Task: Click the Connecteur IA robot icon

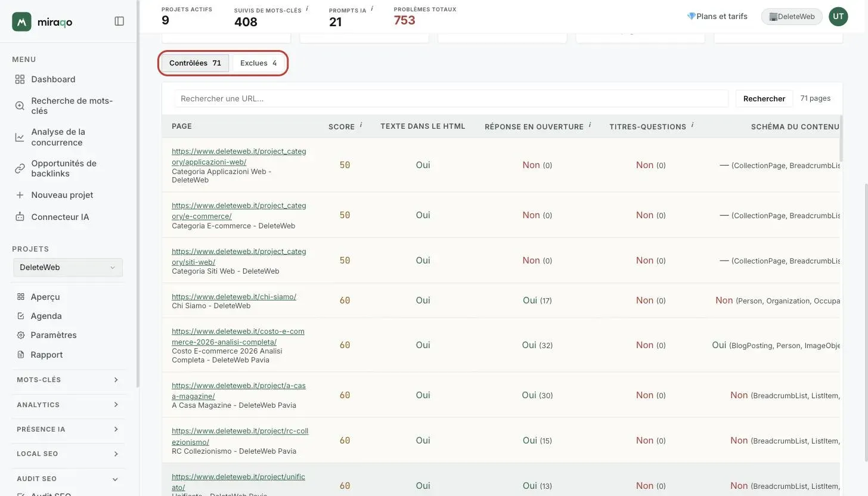Action: 20,217
